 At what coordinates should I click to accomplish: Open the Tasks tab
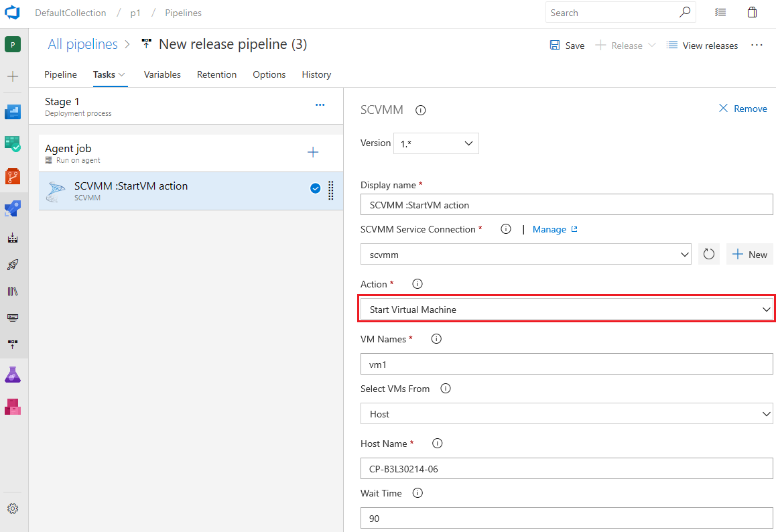(109, 74)
